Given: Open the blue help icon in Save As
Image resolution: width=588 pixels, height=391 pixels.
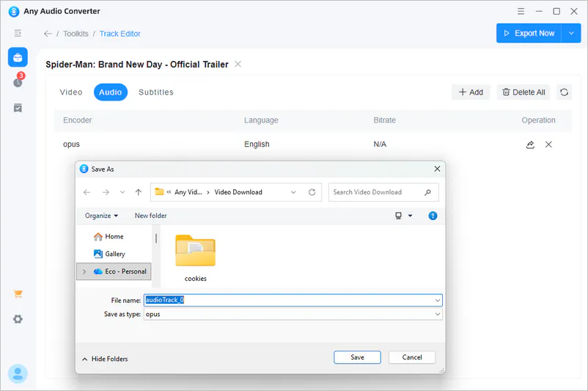Looking at the screenshot, I should pyautogui.click(x=433, y=216).
